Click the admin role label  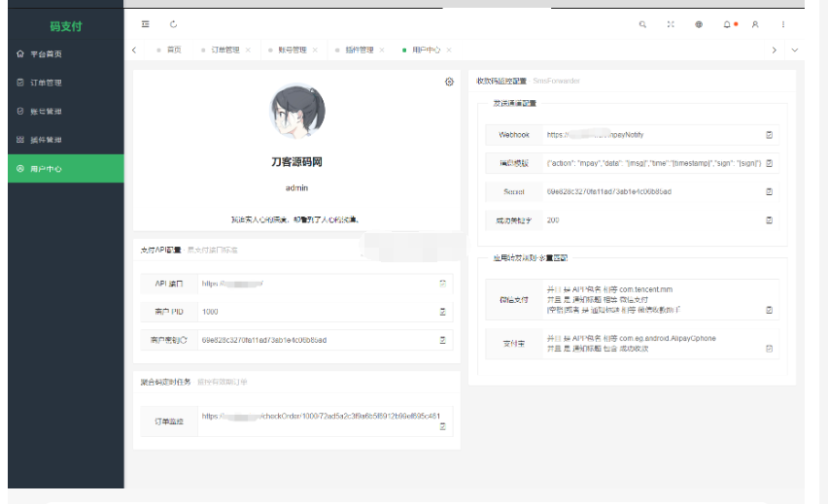pyautogui.click(x=296, y=187)
